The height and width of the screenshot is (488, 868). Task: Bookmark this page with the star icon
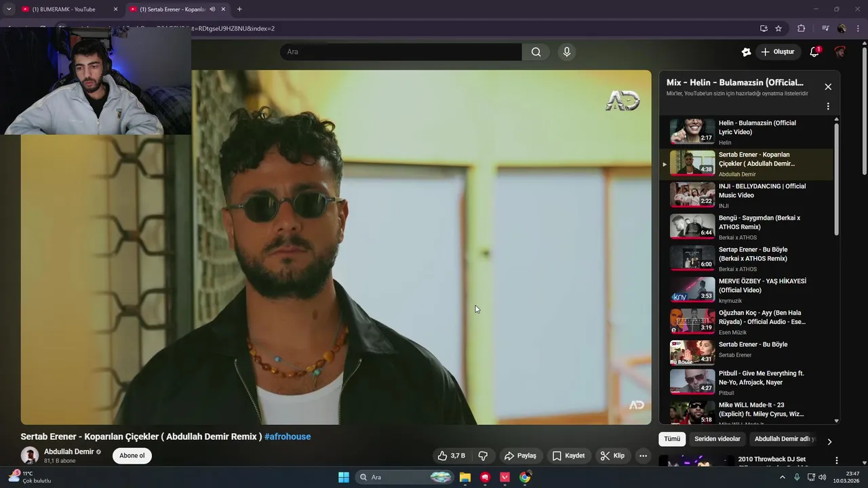click(x=778, y=28)
